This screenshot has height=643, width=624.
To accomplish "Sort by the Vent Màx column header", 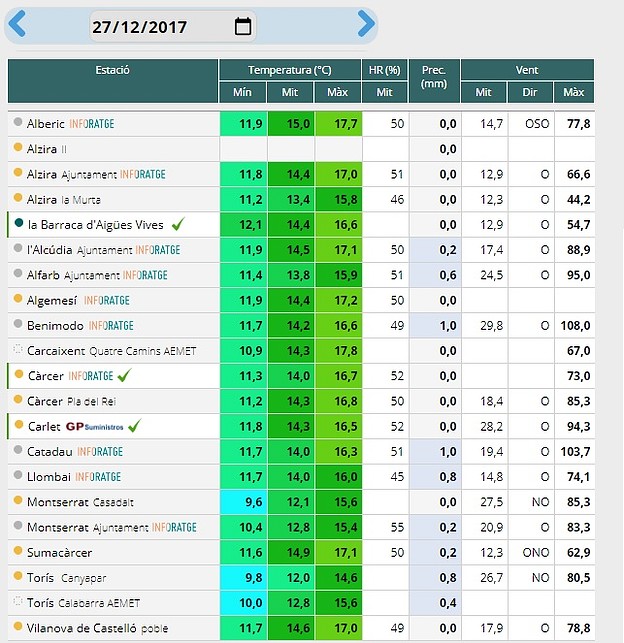I will click(574, 92).
